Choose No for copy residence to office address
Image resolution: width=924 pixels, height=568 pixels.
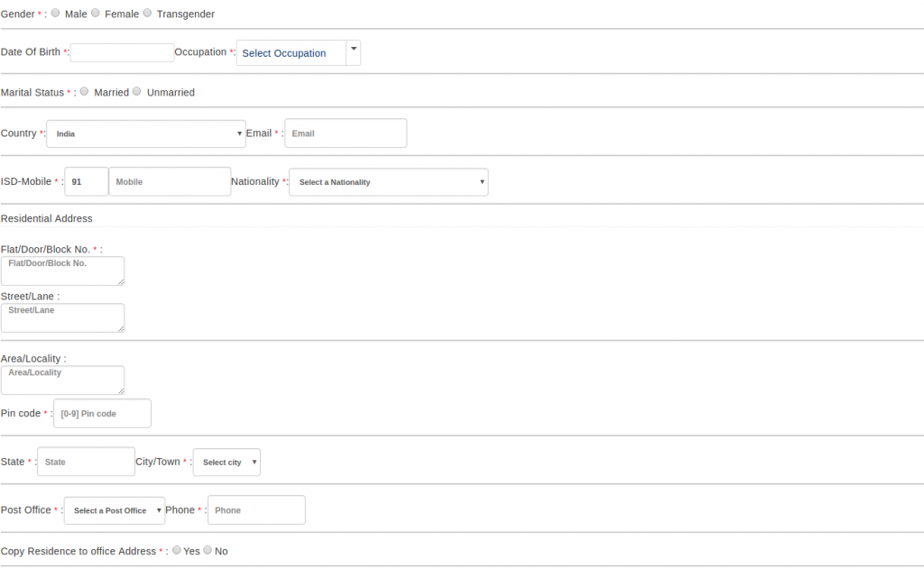coord(208,550)
